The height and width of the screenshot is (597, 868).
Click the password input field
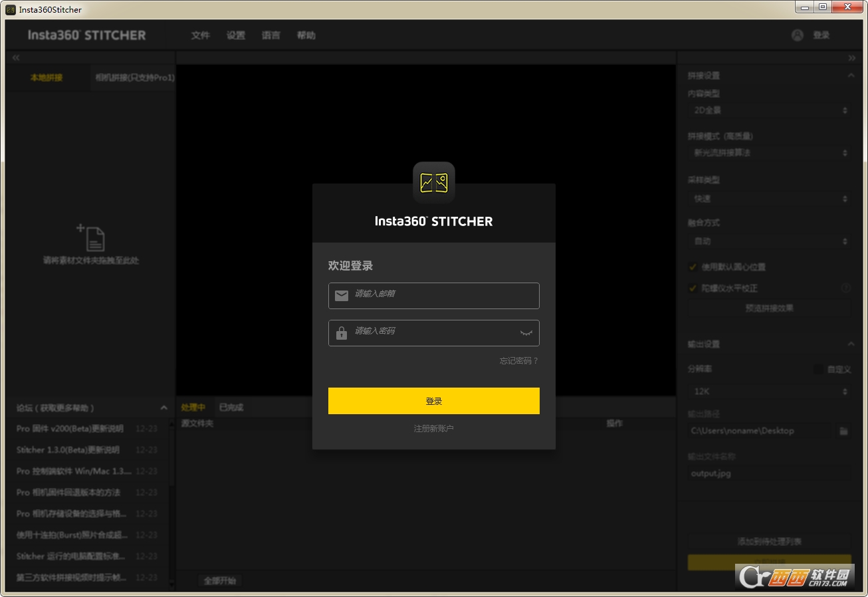click(434, 333)
